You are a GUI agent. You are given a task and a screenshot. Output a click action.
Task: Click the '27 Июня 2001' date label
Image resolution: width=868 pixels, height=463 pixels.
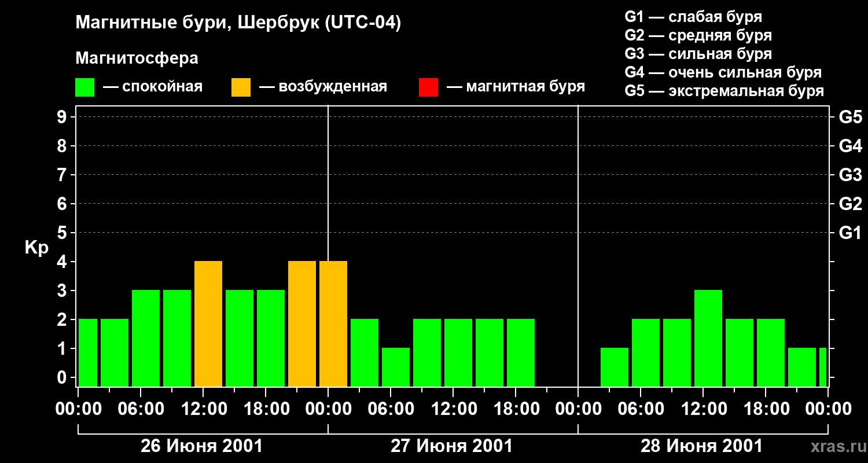click(452, 446)
